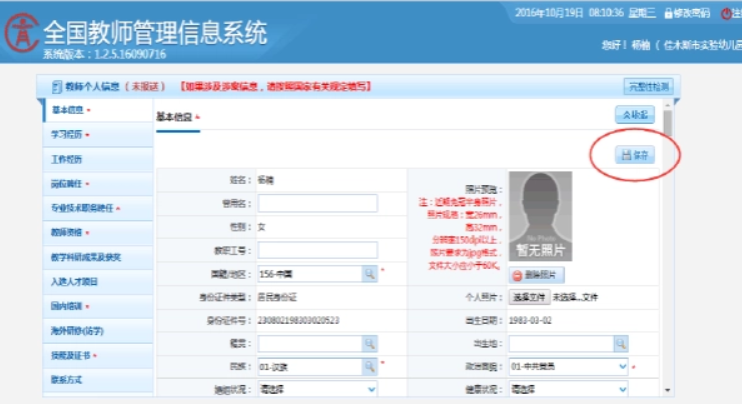The width and height of the screenshot is (742, 404).
Task: Click the 保存 (save) button
Action: point(636,155)
